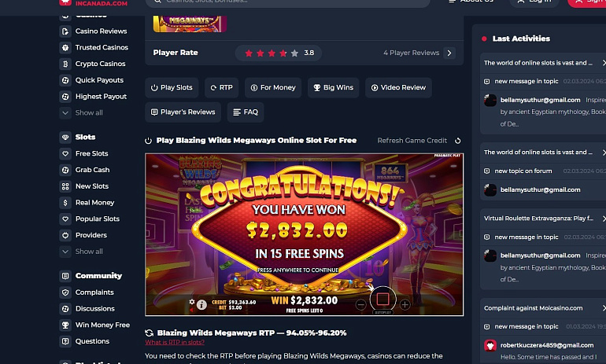Screen dimensions: 606x364
Task: Click the Crypto Casinos bitcoin icon
Action: tap(65, 64)
